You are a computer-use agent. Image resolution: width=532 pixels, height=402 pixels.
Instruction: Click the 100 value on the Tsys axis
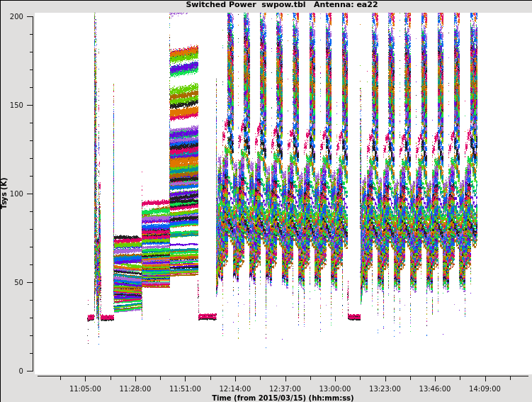click(16, 194)
